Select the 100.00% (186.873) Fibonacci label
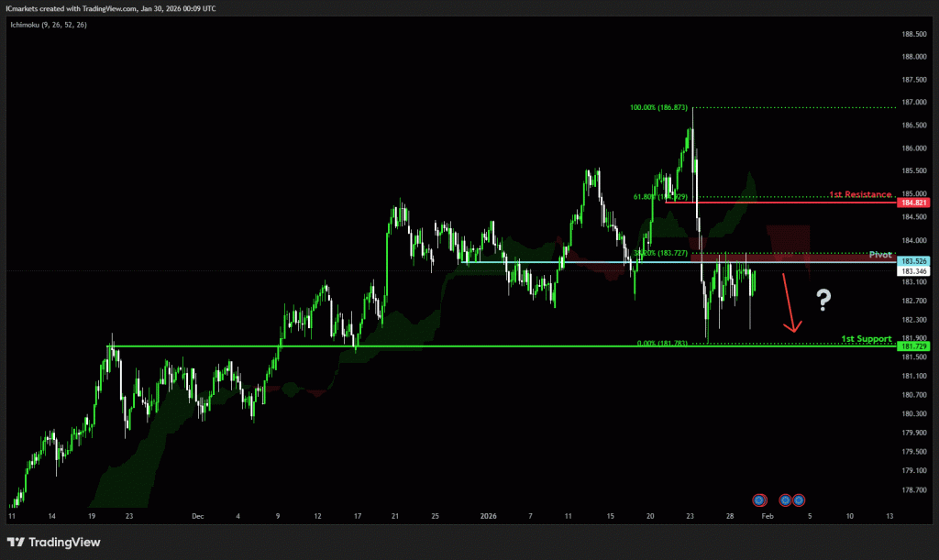The width and height of the screenshot is (939, 560). pos(659,107)
